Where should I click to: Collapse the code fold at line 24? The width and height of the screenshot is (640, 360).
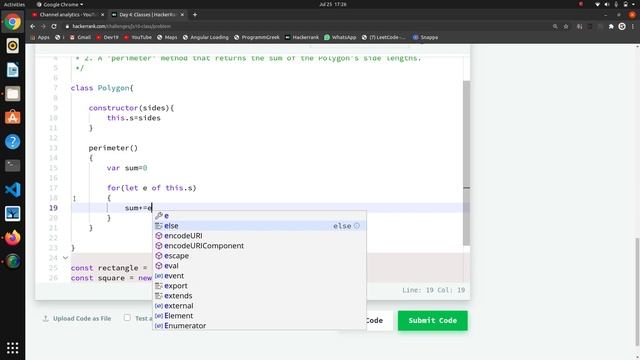click(65, 258)
